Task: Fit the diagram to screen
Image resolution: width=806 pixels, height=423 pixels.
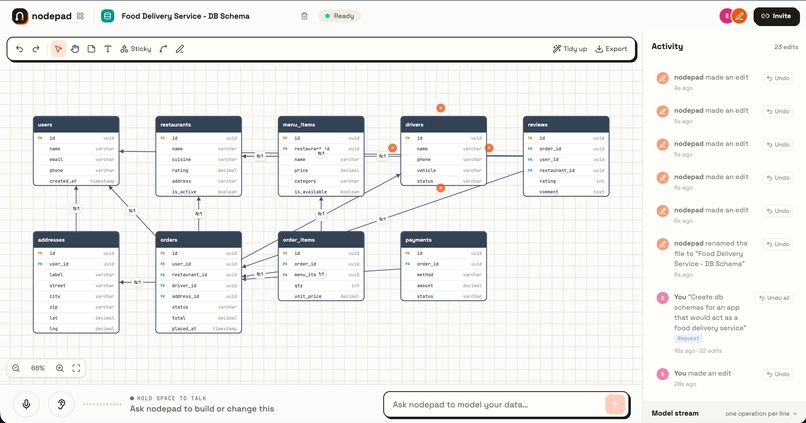Action: point(76,368)
